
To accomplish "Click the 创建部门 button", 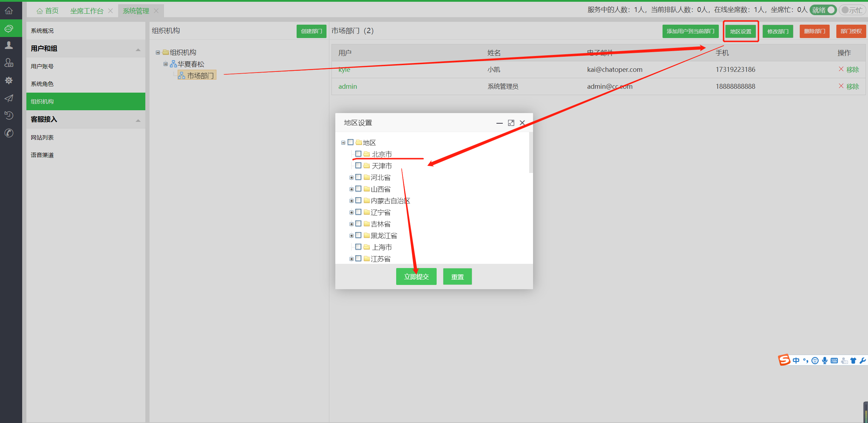I will (x=311, y=31).
